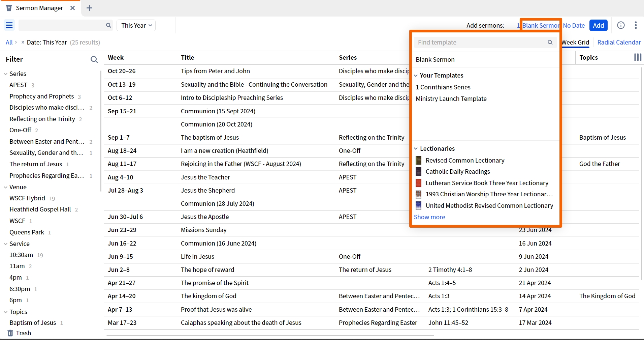Sort by the Topics column header
Screen dimensions: 644x340
pyautogui.click(x=588, y=58)
